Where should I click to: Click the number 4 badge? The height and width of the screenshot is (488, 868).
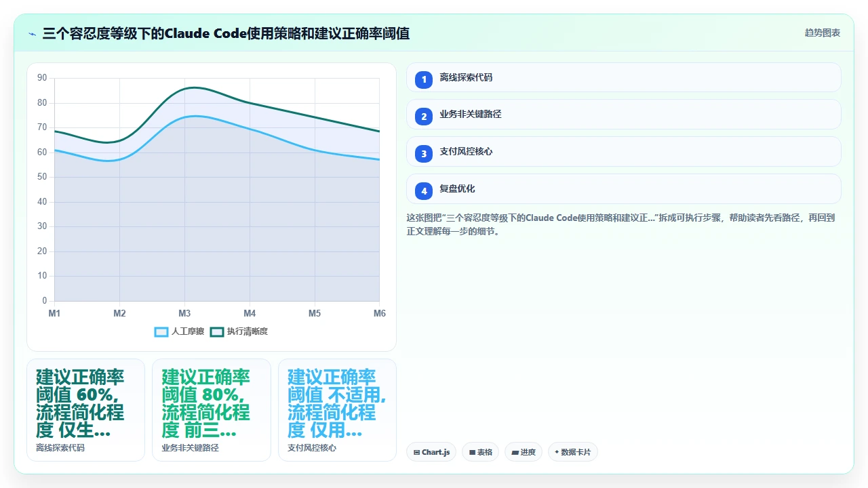point(424,191)
